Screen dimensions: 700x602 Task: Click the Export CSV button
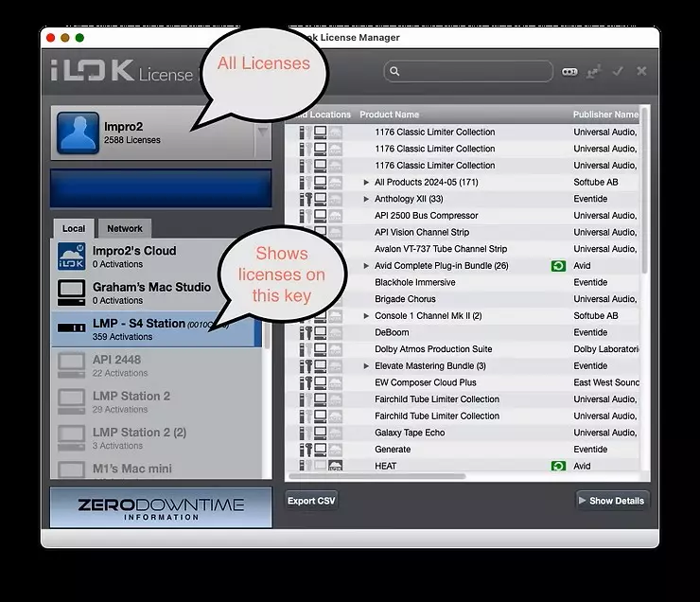[x=311, y=501]
